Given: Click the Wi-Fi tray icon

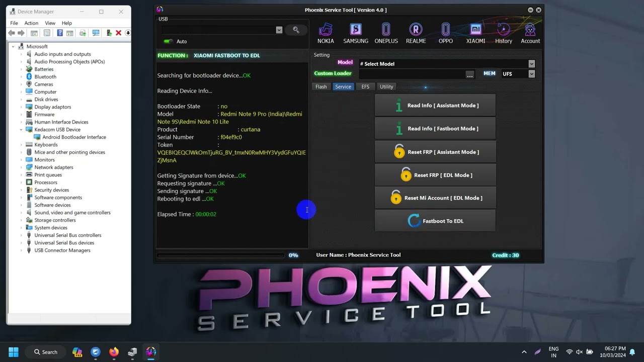Looking at the screenshot, I should click(570, 352).
